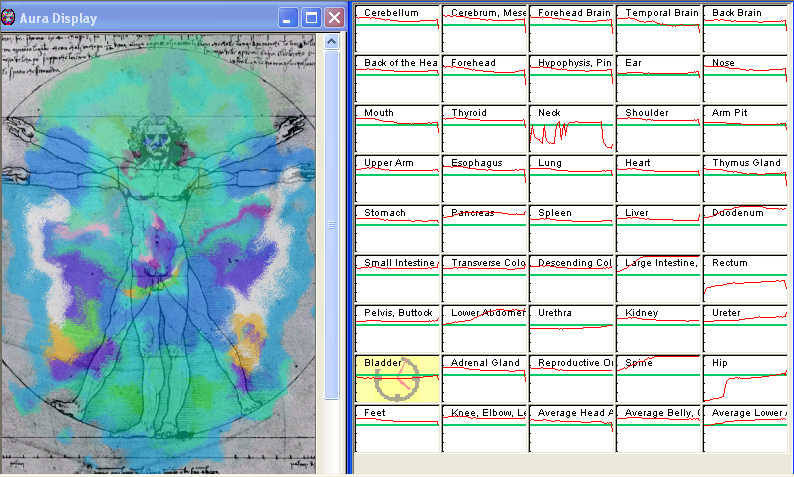Open the Reproductive Organ graph cell

pos(572,379)
